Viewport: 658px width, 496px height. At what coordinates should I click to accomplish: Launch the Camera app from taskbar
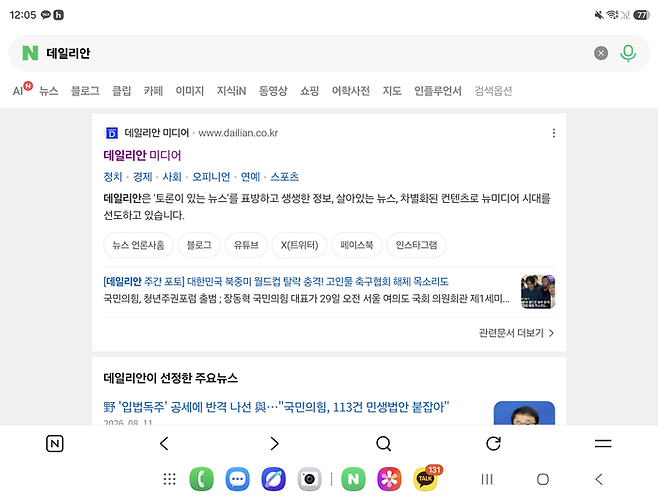pos(310,479)
